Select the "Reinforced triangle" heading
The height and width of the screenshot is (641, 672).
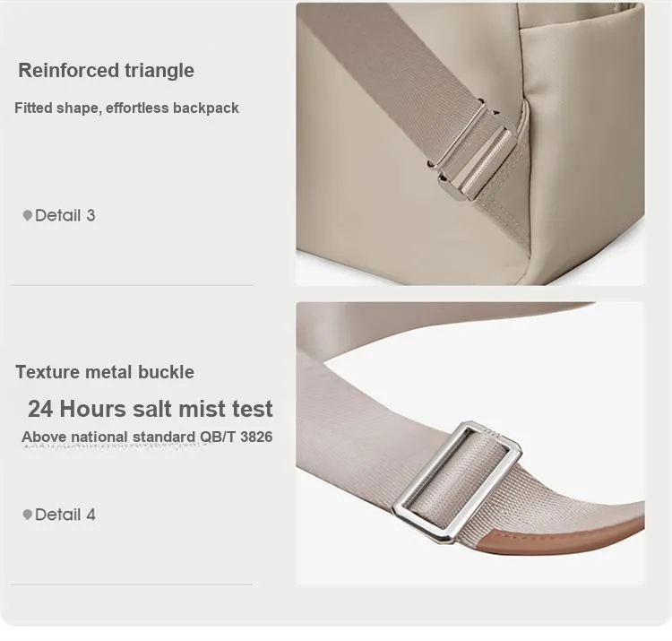point(106,70)
